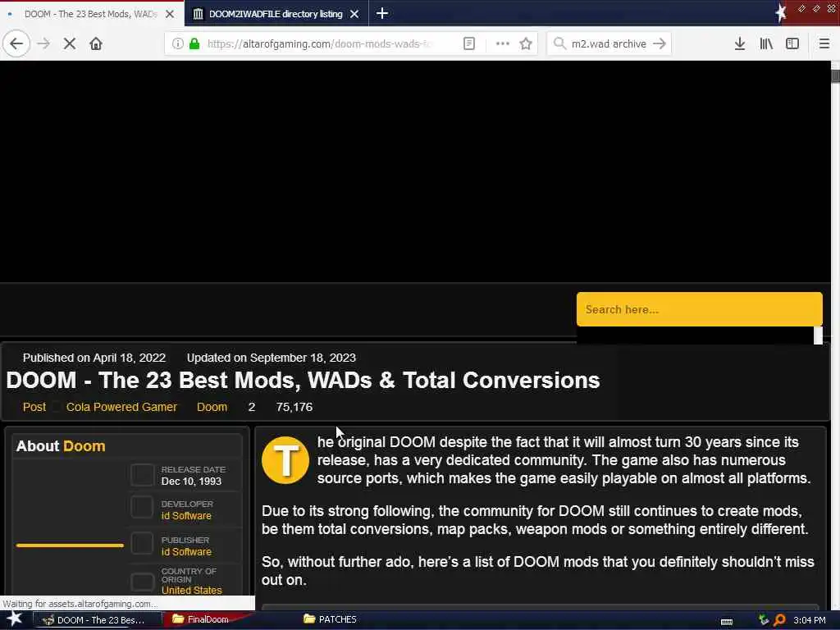Toggle the browser sidebar
This screenshot has width=840, height=630.
point(792,43)
